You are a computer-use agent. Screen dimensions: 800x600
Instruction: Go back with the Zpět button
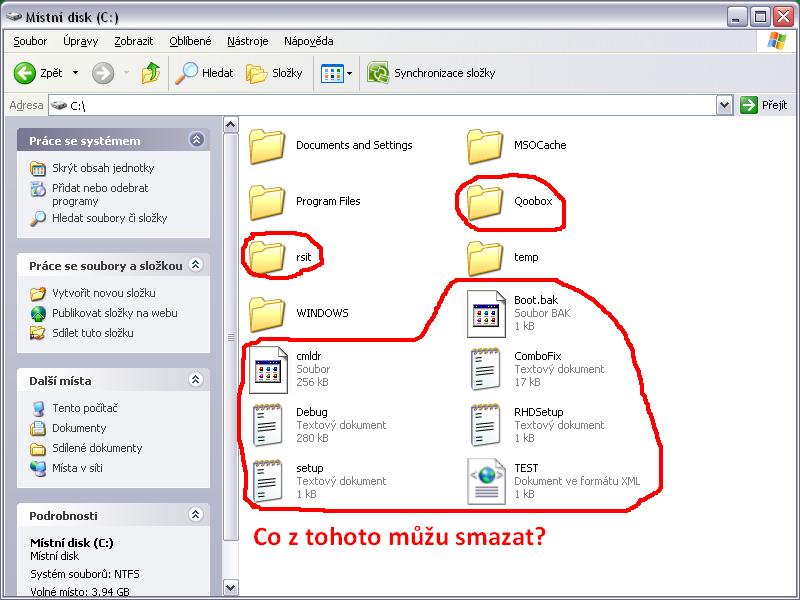tap(38, 73)
